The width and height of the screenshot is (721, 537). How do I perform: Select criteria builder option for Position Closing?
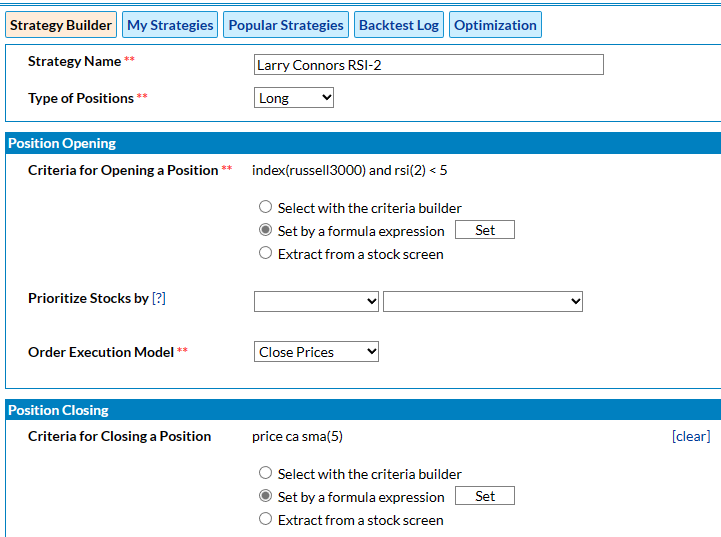(265, 474)
